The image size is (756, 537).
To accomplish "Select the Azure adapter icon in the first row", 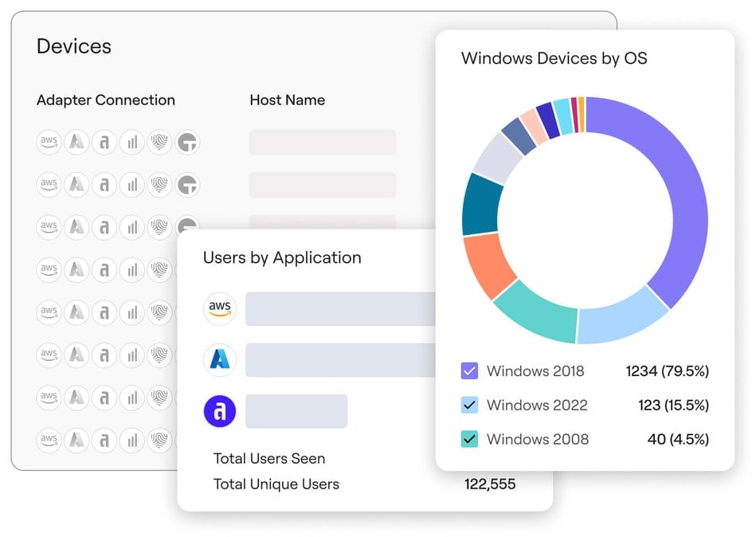I will coord(76,141).
